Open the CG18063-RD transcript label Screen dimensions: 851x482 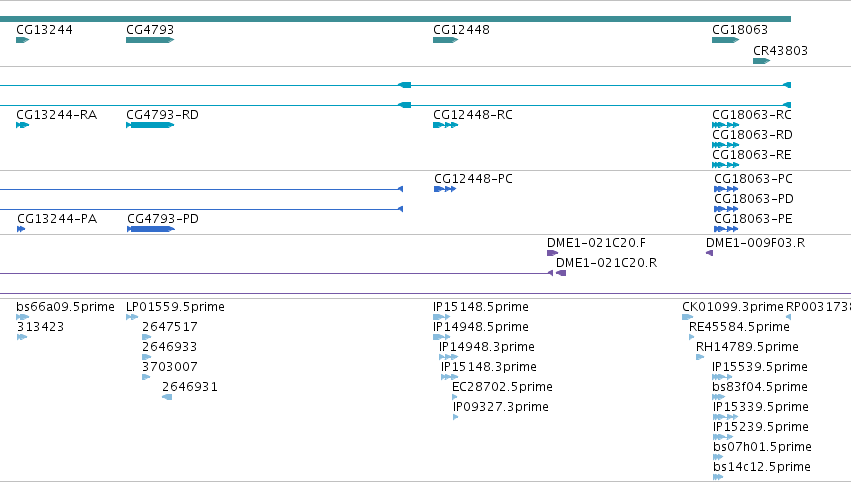[752, 134]
